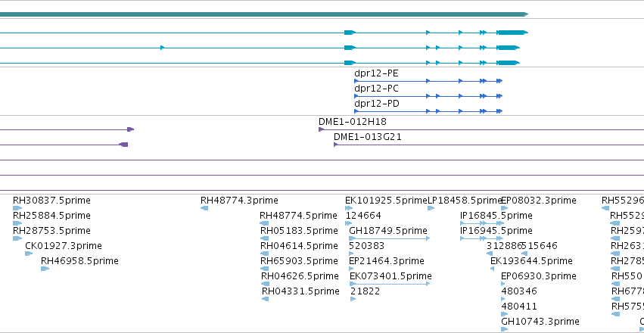Select the GH10743.3prime EST label
This screenshot has height=333, width=644.
click(x=540, y=322)
